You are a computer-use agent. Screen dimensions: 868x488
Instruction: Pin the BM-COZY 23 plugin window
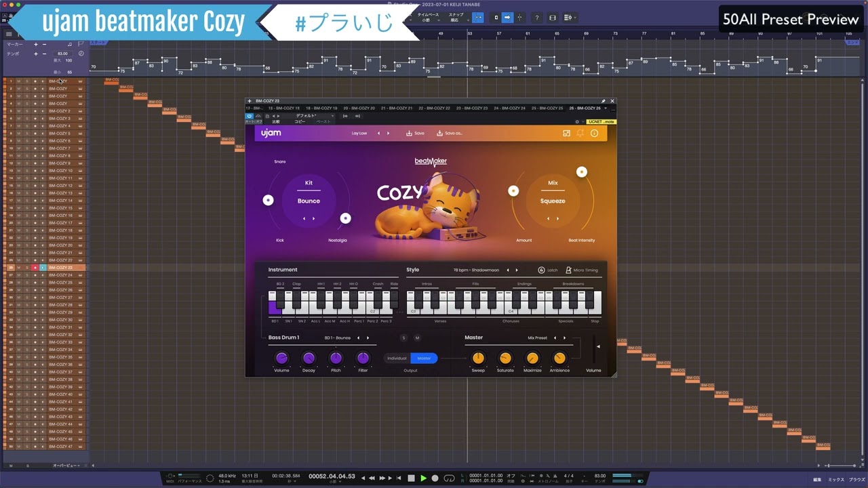coord(604,101)
